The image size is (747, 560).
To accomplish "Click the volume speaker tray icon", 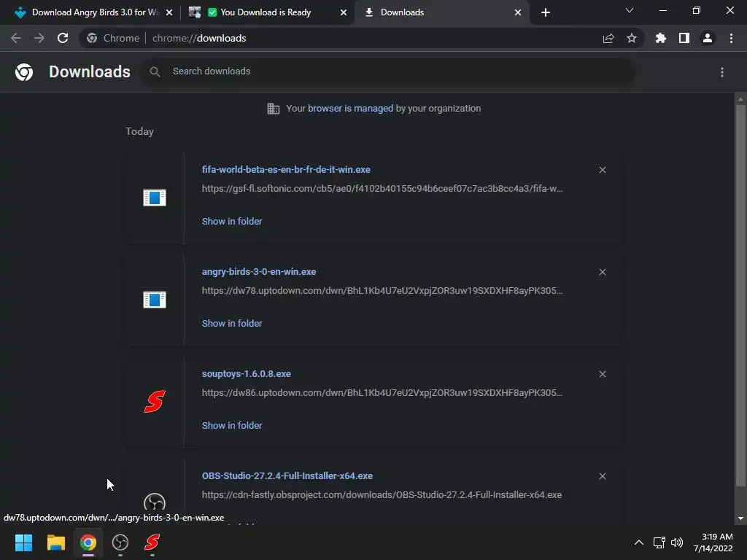I will 677,542.
